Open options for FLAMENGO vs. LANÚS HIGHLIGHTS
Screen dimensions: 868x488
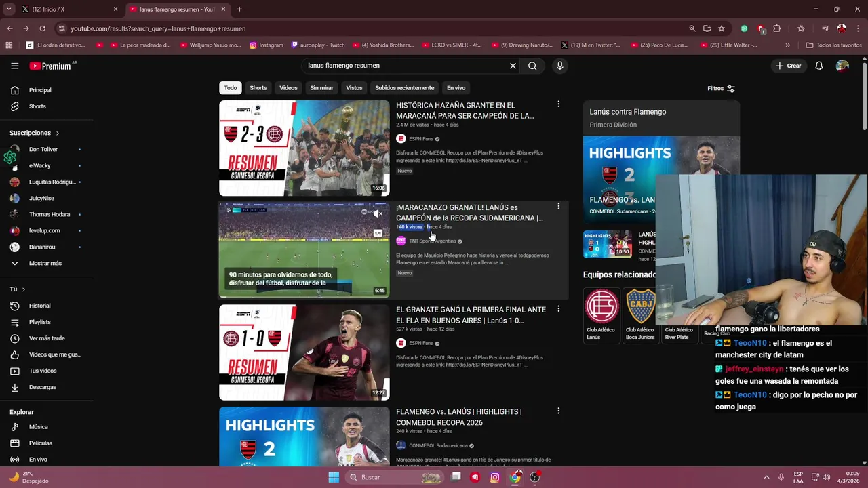click(558, 411)
